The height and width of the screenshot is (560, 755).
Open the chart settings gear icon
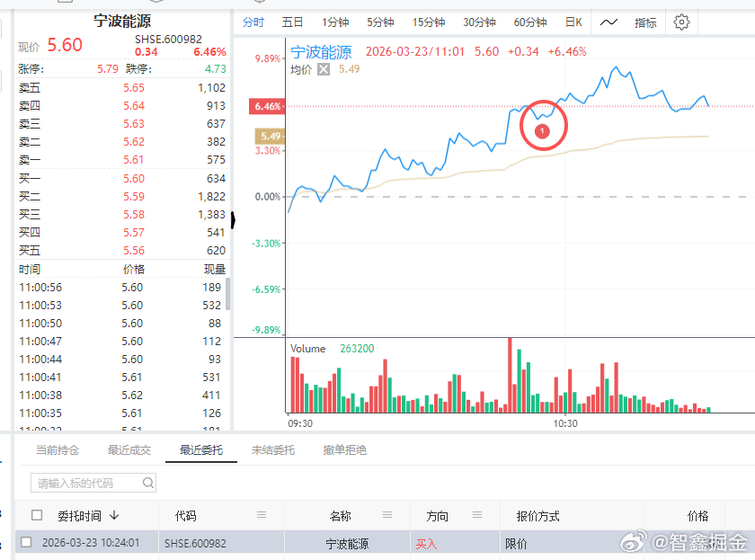click(680, 22)
